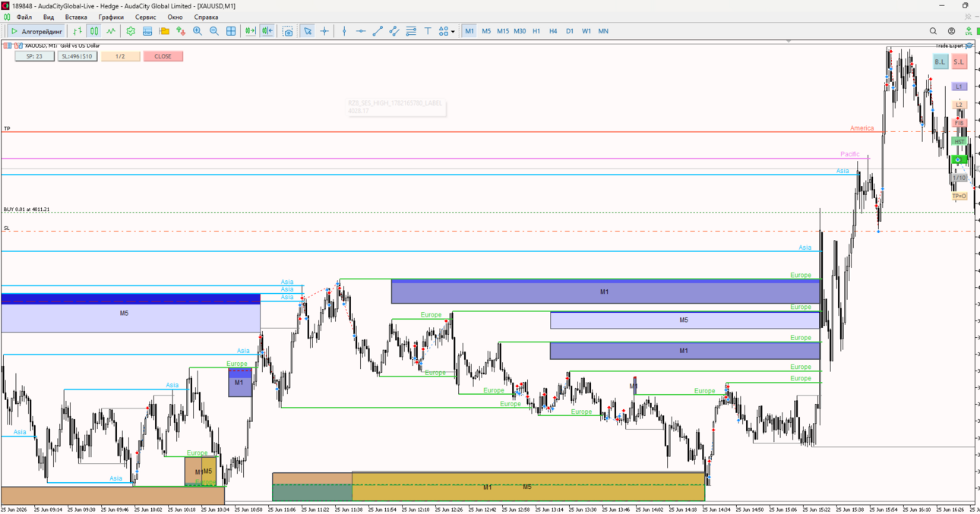
Task: Select the text label tool
Action: coord(428,31)
